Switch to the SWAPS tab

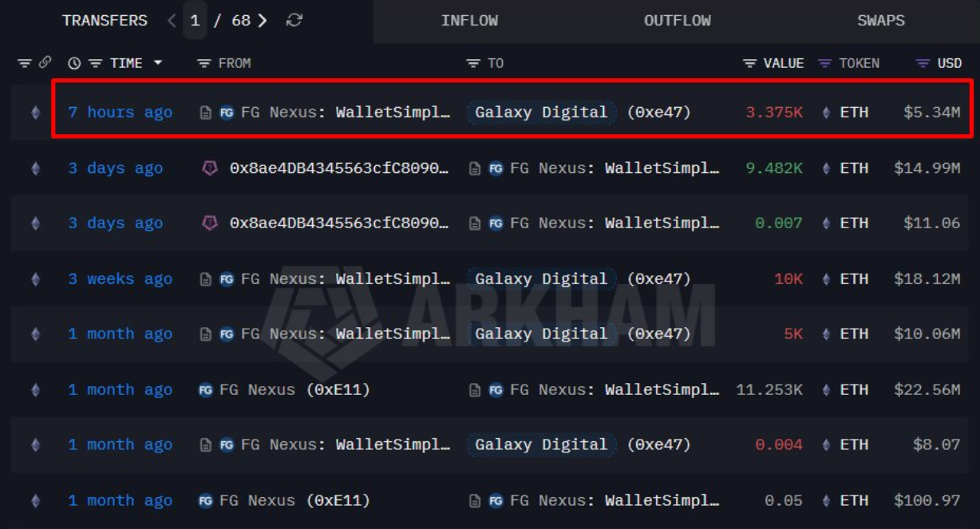[881, 21]
